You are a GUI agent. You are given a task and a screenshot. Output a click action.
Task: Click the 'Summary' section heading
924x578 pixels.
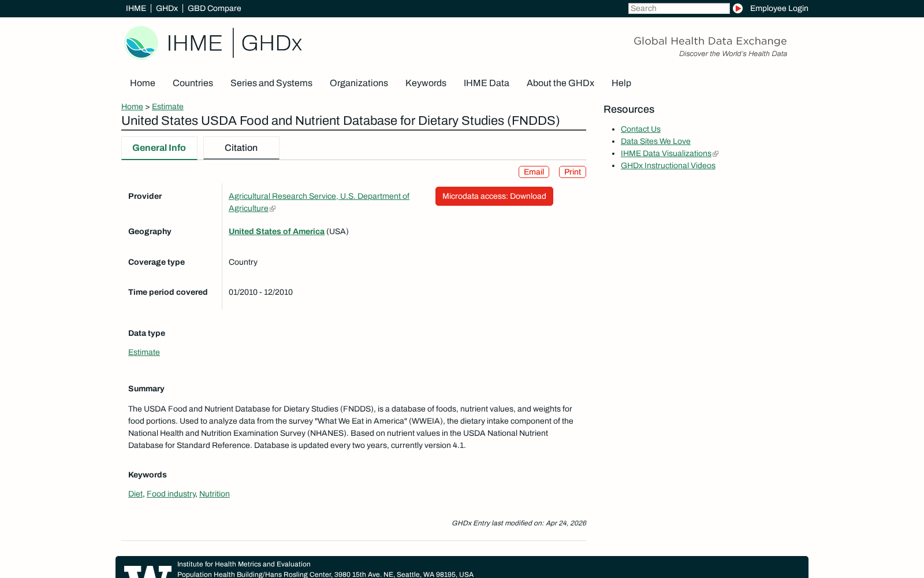[x=146, y=388]
